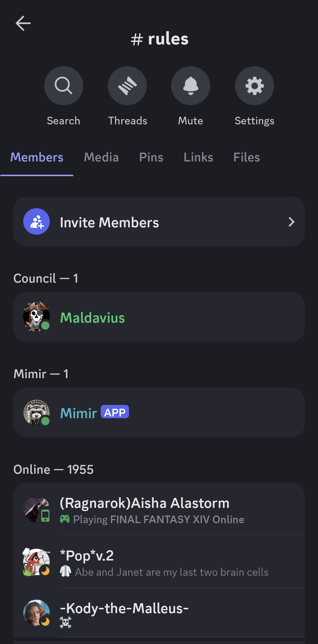Expand the Invite Members chevron arrow
318x644 pixels.
[x=291, y=222]
